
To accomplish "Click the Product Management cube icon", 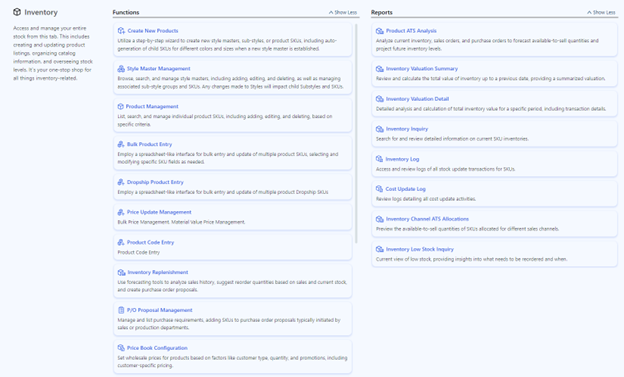I will [121, 106].
